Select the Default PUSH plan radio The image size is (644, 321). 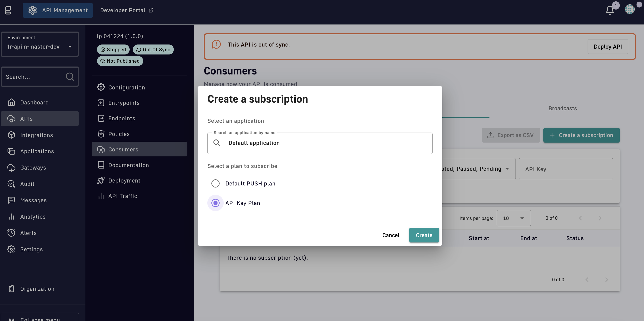(x=215, y=183)
